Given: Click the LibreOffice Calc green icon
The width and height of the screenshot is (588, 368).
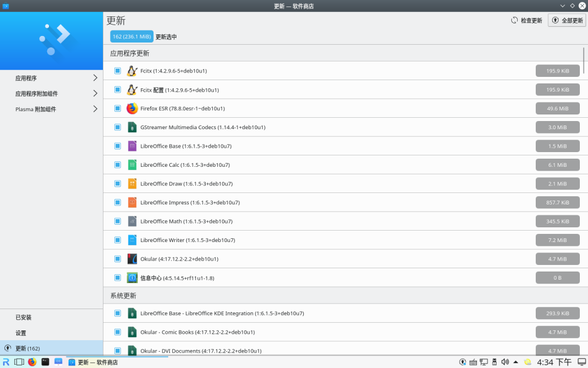Looking at the screenshot, I should pos(132,165).
